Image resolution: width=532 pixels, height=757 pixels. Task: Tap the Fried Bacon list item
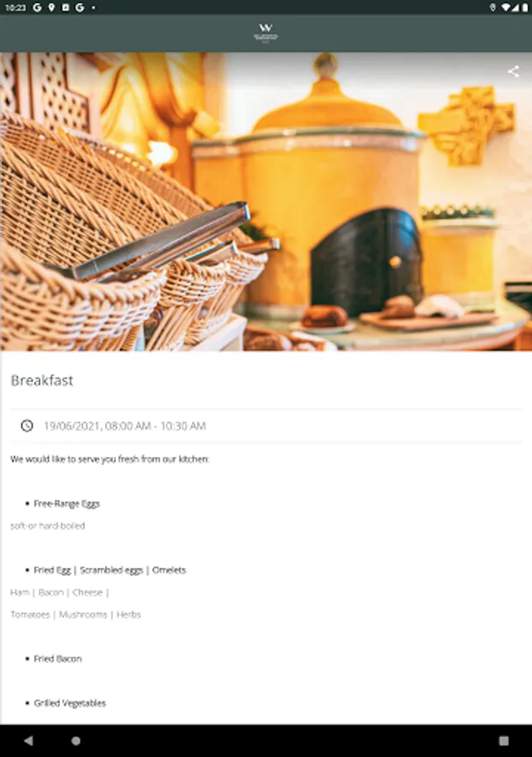57,659
